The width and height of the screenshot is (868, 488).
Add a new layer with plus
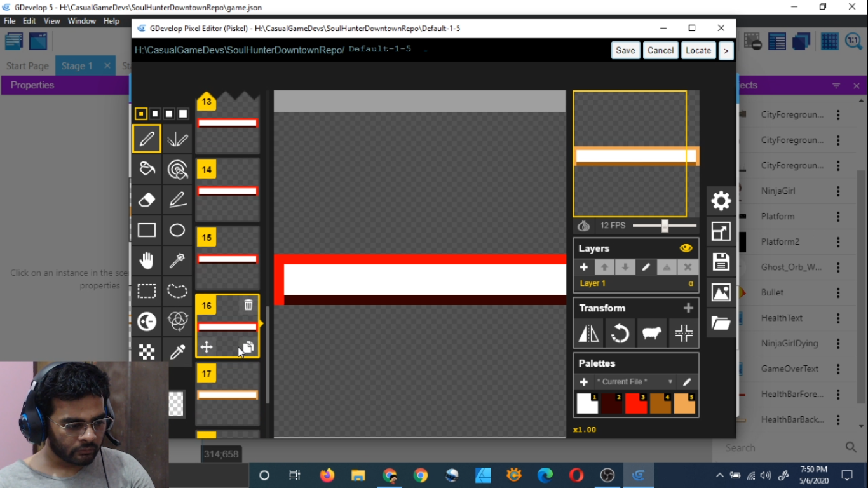click(584, 268)
